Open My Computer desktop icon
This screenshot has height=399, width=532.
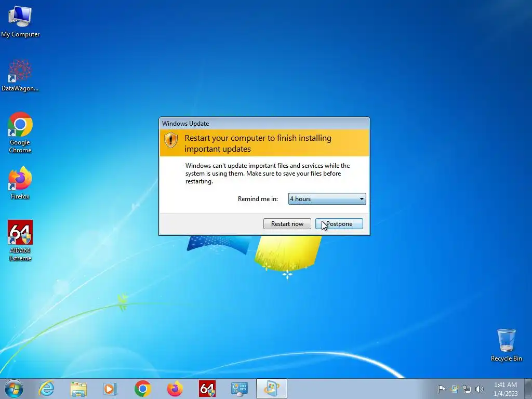[20, 22]
